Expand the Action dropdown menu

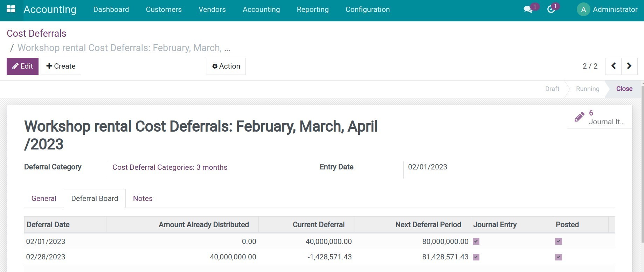pos(226,66)
